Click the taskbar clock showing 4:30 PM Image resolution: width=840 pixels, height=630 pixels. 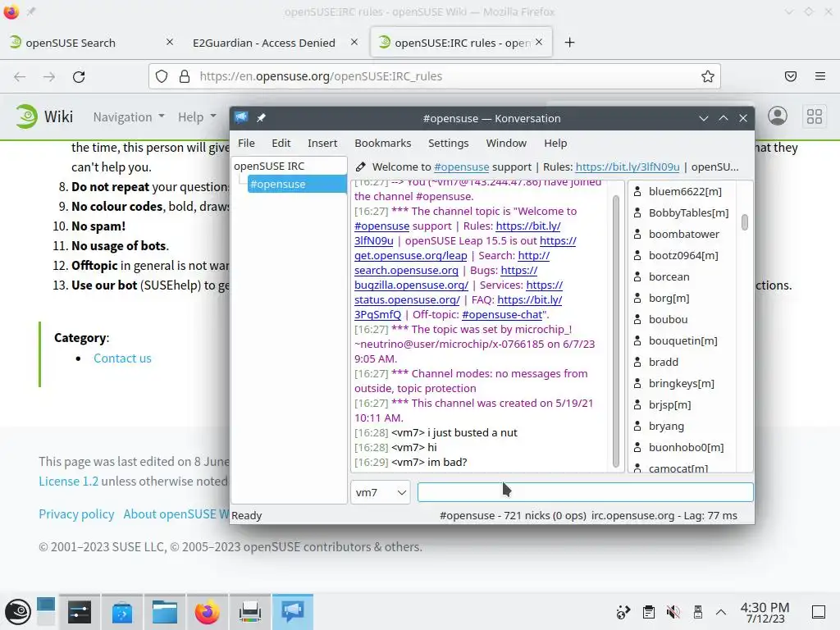[x=765, y=612]
